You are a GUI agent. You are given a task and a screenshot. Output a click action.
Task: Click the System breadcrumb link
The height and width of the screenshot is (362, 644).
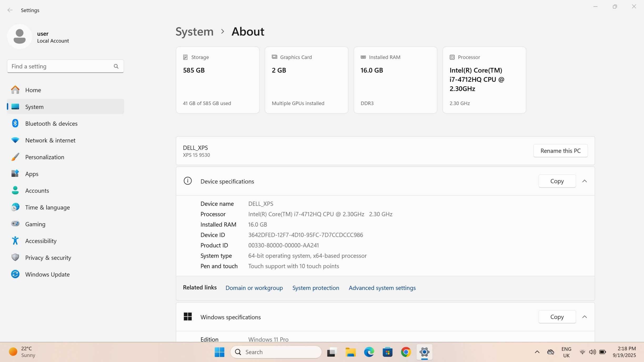194,32
